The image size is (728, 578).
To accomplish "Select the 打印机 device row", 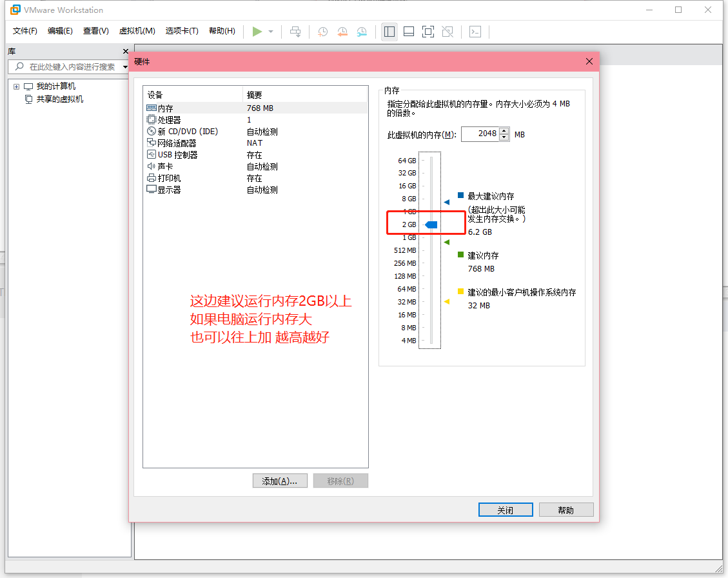I will pos(256,178).
